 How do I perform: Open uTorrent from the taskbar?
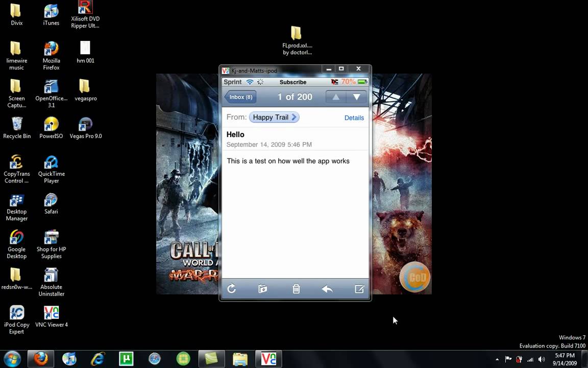click(x=126, y=359)
